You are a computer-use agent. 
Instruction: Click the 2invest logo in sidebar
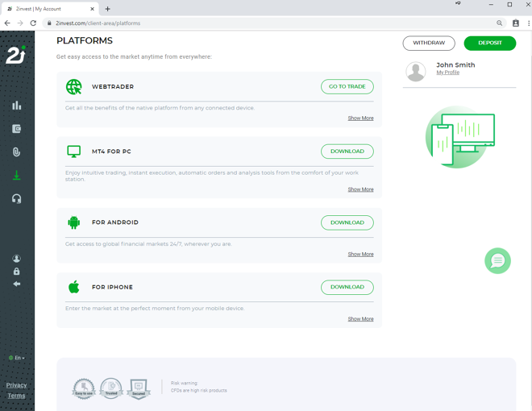coord(15,55)
